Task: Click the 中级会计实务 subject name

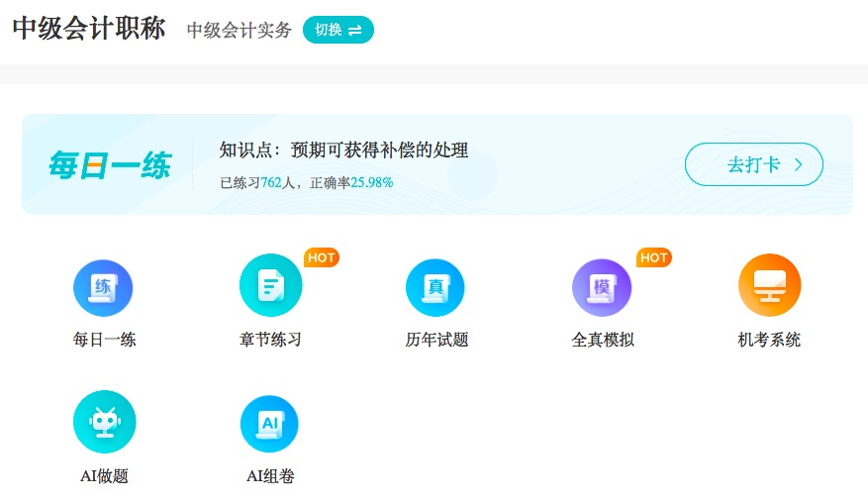Action: click(240, 30)
